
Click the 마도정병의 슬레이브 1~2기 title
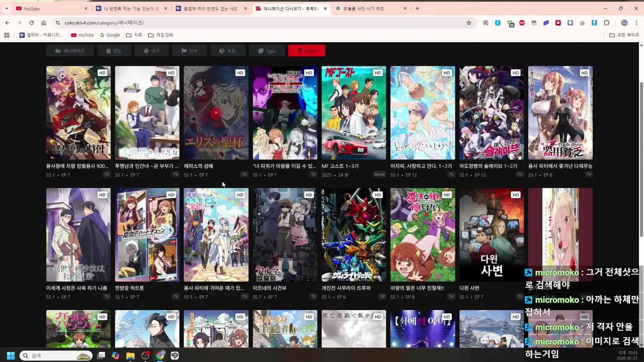[488, 166]
